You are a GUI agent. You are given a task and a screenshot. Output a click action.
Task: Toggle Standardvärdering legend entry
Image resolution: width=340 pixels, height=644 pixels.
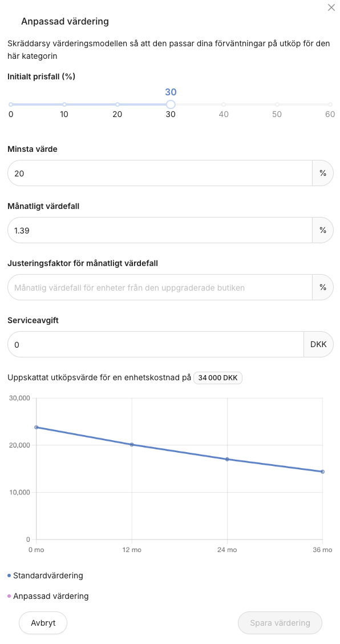(45, 575)
